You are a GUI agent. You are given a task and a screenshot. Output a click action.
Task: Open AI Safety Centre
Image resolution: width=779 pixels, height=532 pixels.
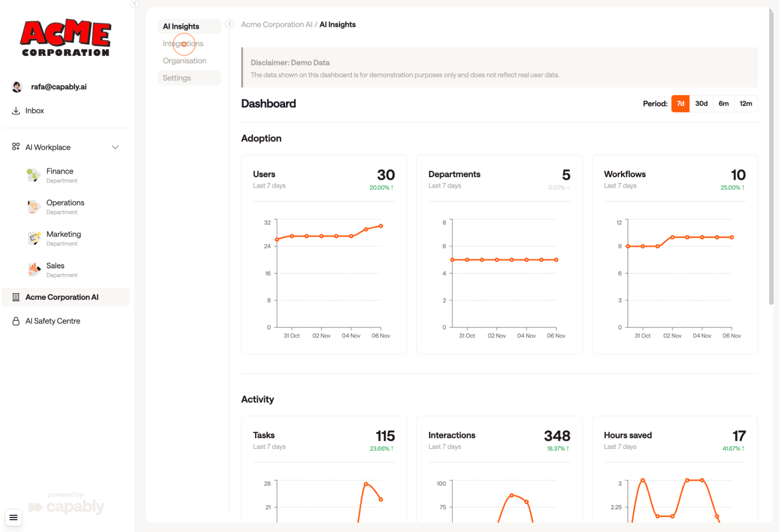pyautogui.click(x=66, y=321)
